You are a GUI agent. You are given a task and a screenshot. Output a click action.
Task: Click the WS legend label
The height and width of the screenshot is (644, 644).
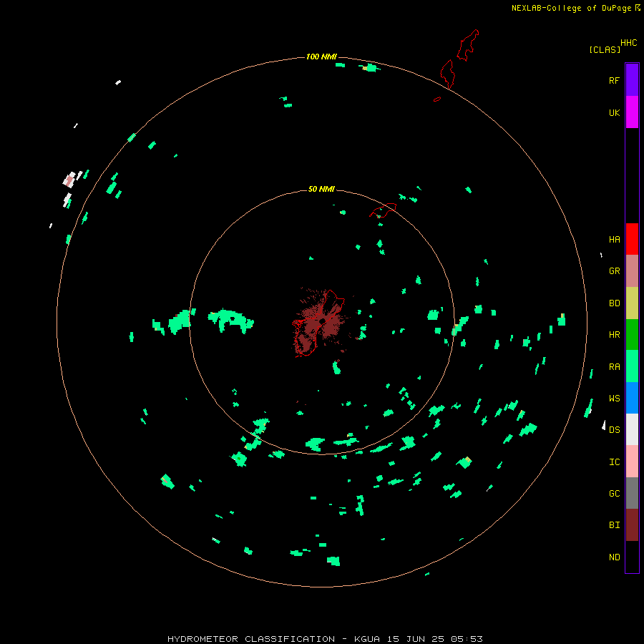tap(614, 399)
